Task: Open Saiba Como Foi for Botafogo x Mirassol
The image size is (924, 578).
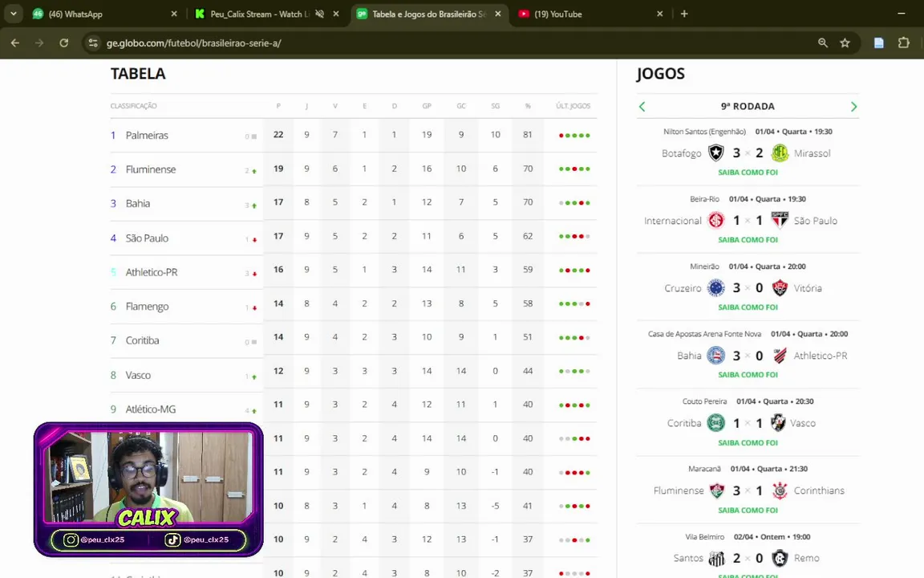Action: tap(748, 173)
